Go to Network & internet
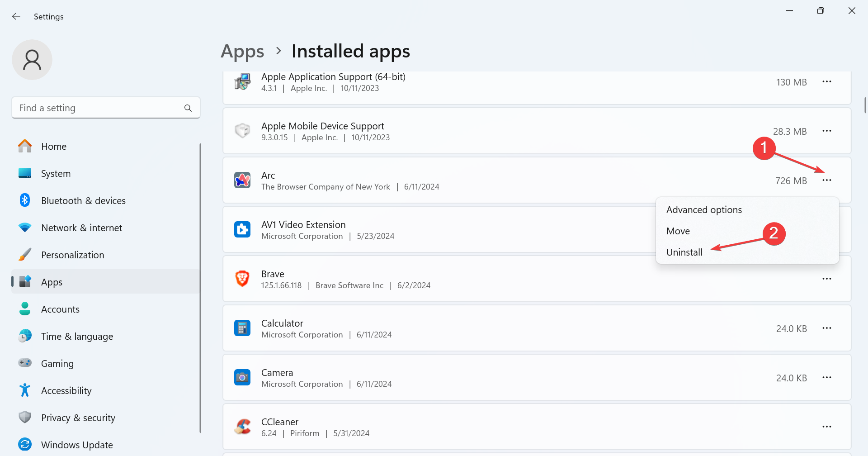 coord(106,228)
